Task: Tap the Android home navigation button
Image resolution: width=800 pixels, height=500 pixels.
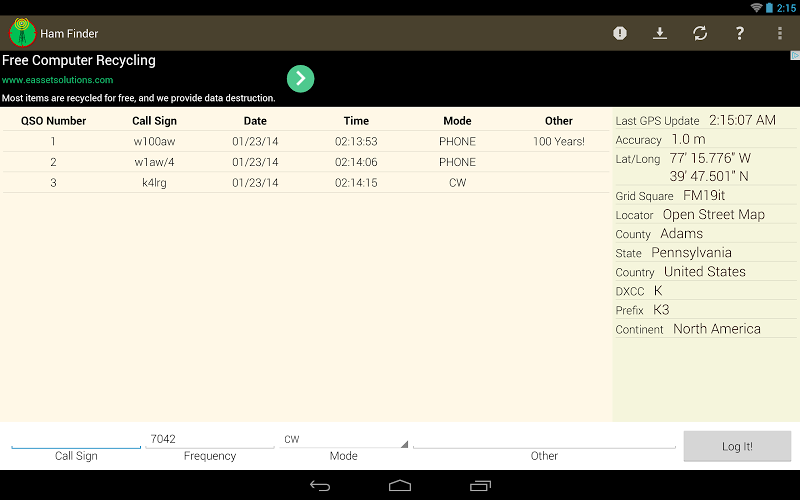Action: pyautogui.click(x=400, y=486)
